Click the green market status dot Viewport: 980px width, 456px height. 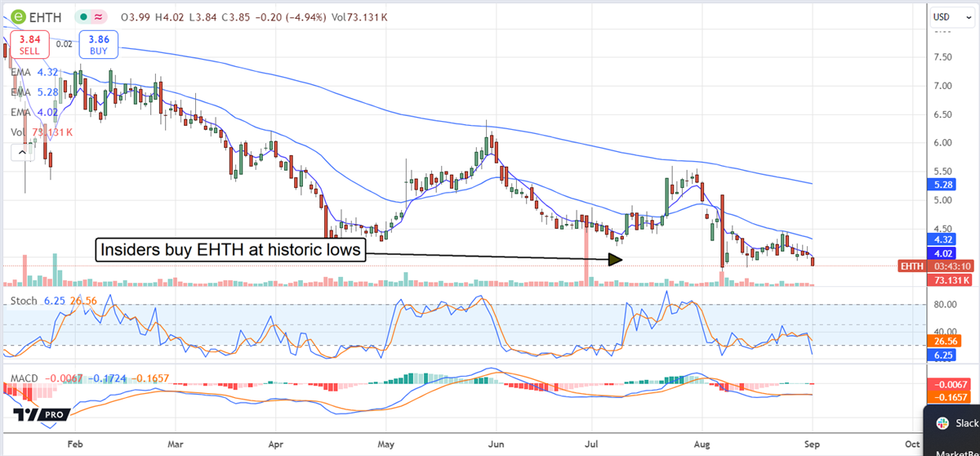(84, 16)
